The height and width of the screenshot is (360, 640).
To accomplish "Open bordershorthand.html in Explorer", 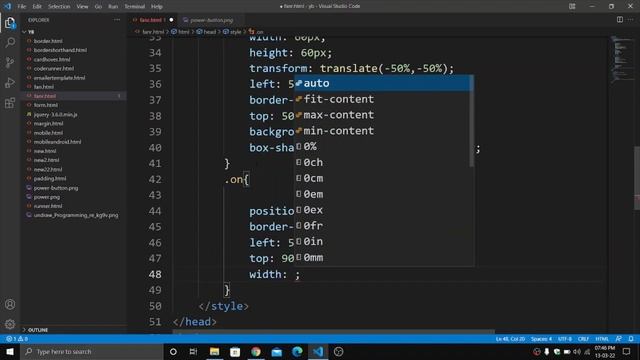I will [60, 50].
